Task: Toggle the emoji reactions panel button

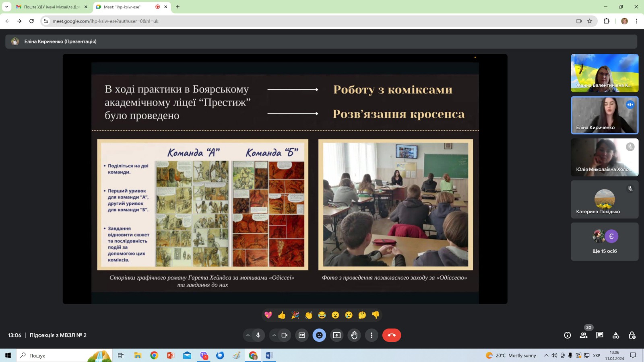Action: click(x=319, y=335)
